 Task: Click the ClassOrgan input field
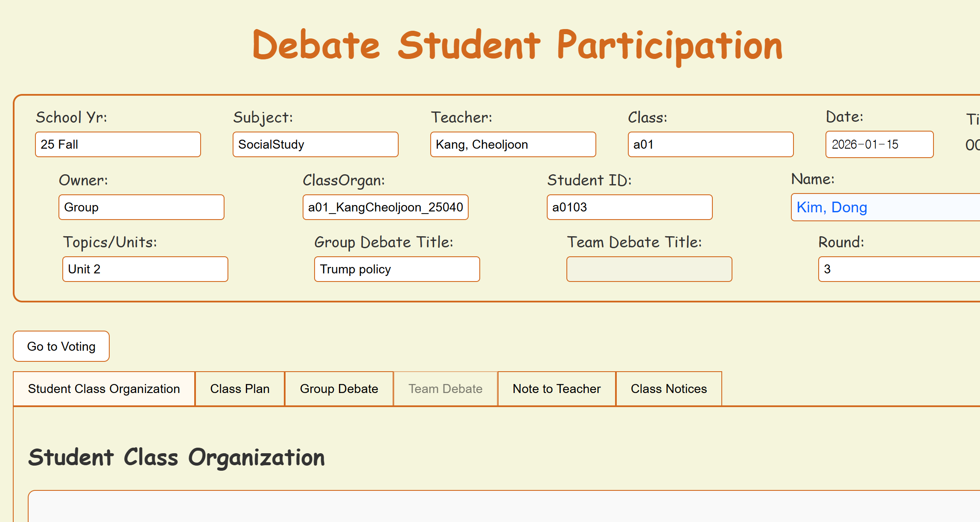385,207
